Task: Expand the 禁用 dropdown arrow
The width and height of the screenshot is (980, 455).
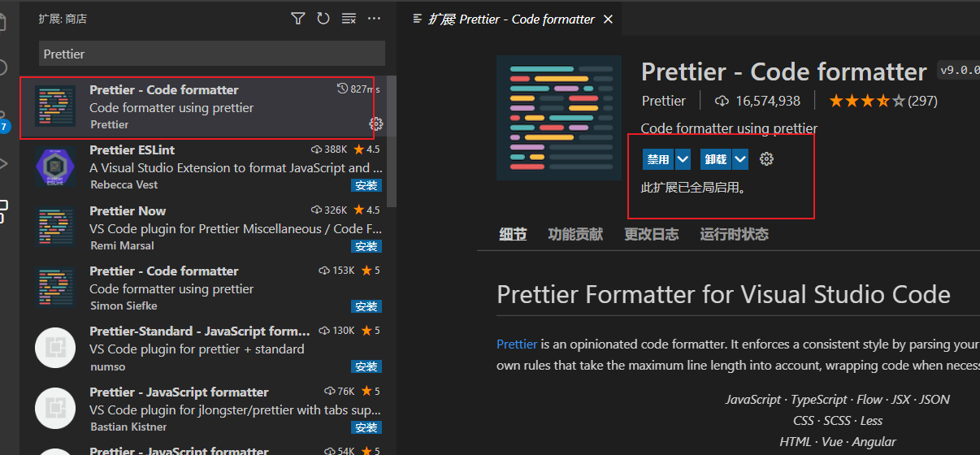Action: 683,159
